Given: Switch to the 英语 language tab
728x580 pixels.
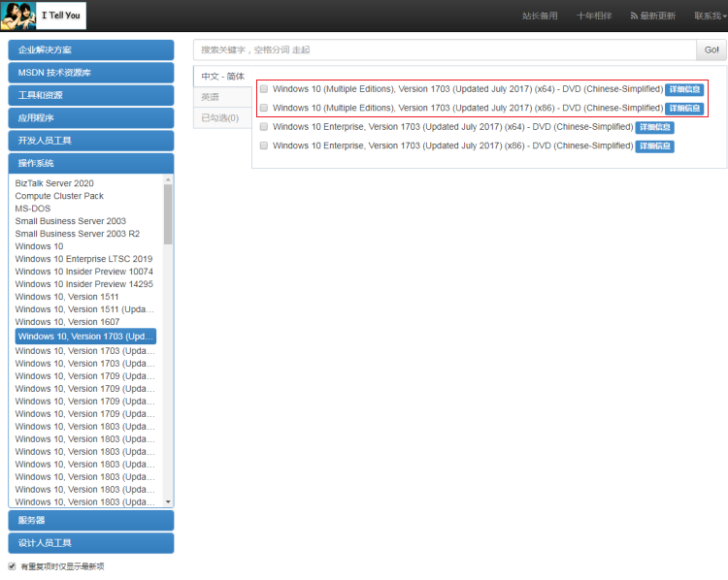Looking at the screenshot, I should [x=223, y=97].
